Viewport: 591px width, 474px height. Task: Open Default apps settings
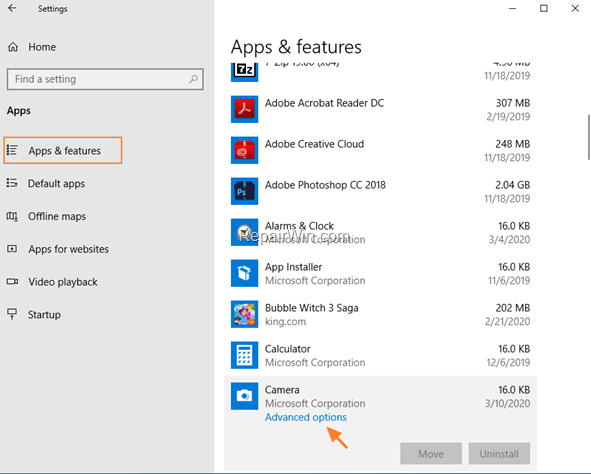tap(56, 183)
